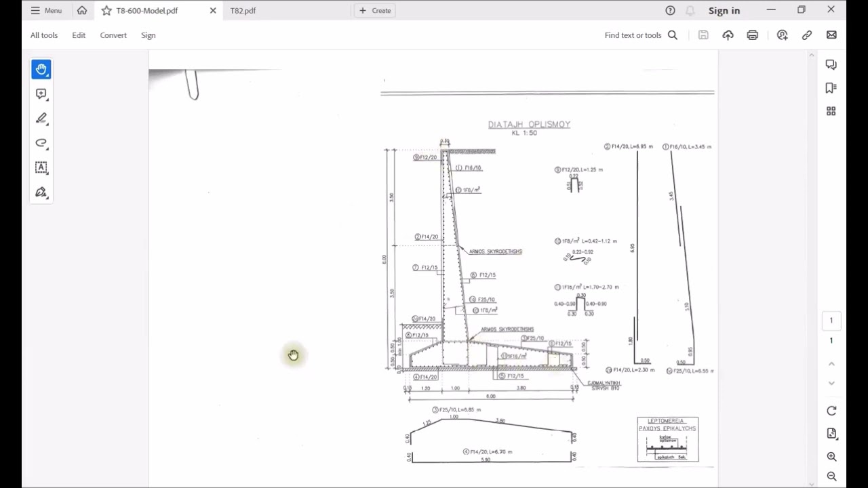868x488 pixels.
Task: Open the Convert menu
Action: click(x=113, y=35)
